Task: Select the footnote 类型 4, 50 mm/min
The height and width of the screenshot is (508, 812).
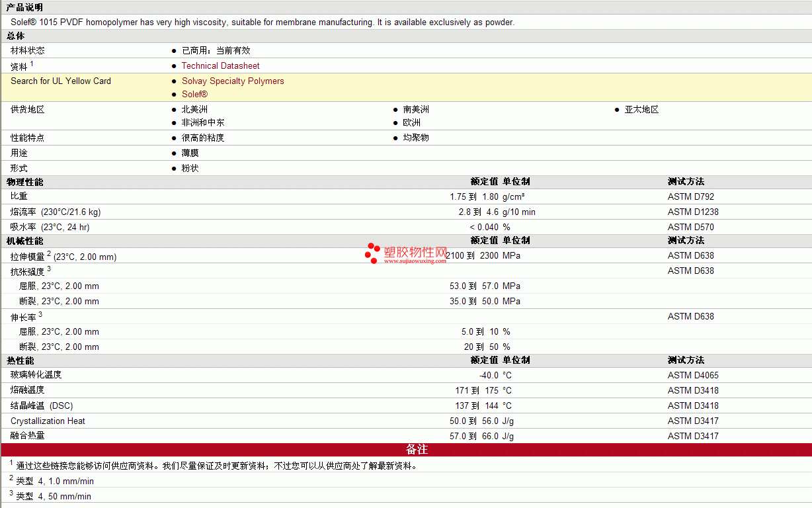Action: coord(54,497)
